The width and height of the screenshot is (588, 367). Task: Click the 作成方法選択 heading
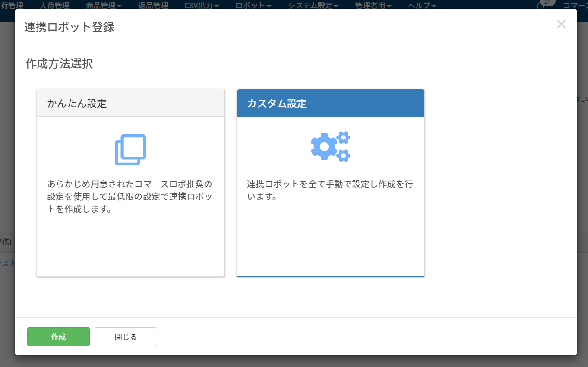point(59,63)
